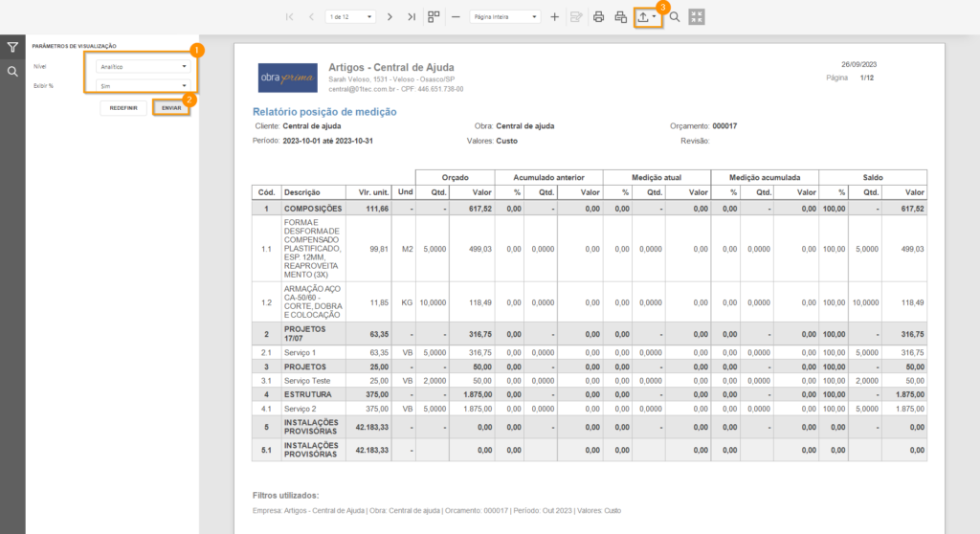980x534 pixels.
Task: Click the 'Vlr. unit.' column header
Action: [x=368, y=192]
